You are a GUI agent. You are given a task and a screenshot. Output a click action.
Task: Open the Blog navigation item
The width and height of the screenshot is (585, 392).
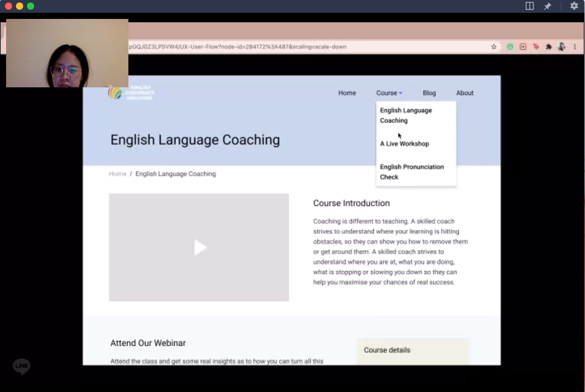429,93
